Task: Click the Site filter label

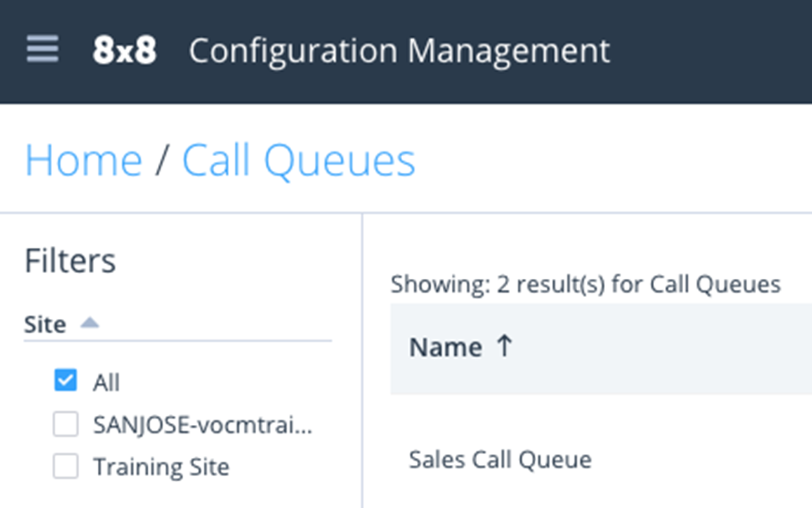Action: point(45,324)
